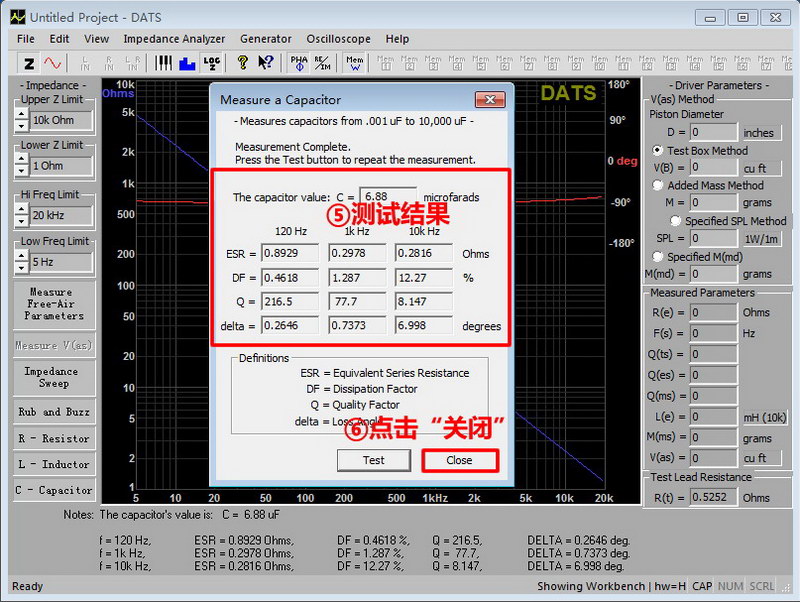This screenshot has width=800, height=602.
Task: Click the Mem W workbench icon
Action: pos(355,63)
